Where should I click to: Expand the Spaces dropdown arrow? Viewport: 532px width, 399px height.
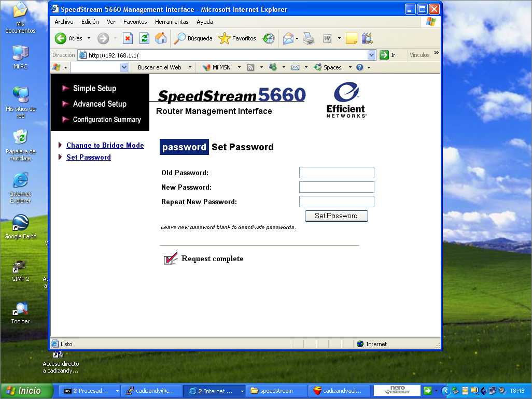(x=350, y=67)
